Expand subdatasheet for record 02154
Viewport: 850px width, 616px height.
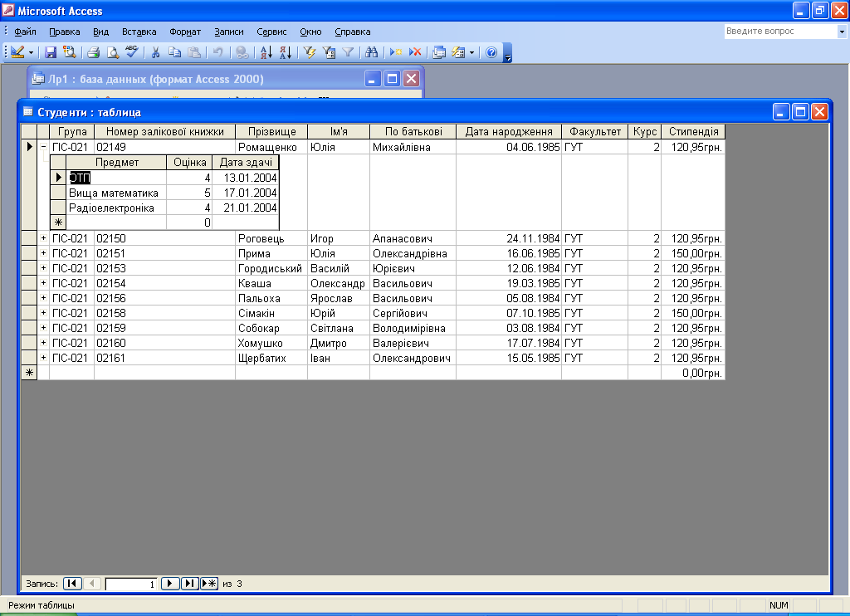pos(43,282)
